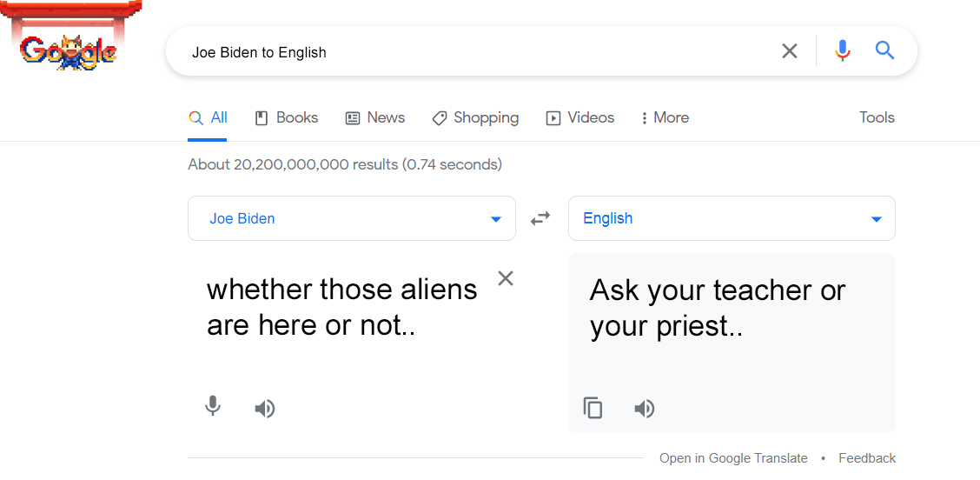The height and width of the screenshot is (480, 980).
Task: Click the Feedback link
Action: 867,458
